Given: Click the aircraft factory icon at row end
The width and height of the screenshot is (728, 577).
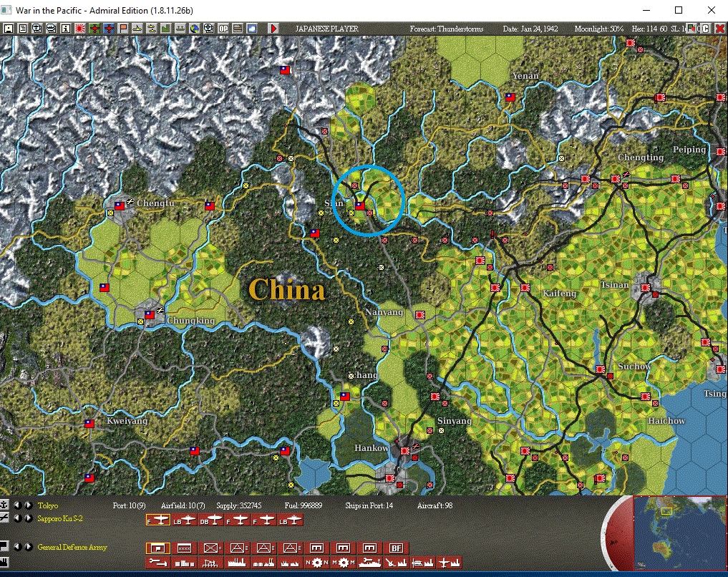Looking at the screenshot, I should (x=449, y=563).
